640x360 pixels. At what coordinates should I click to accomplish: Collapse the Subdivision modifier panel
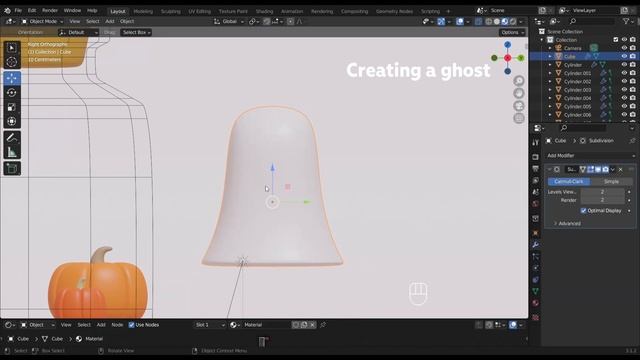coord(549,169)
